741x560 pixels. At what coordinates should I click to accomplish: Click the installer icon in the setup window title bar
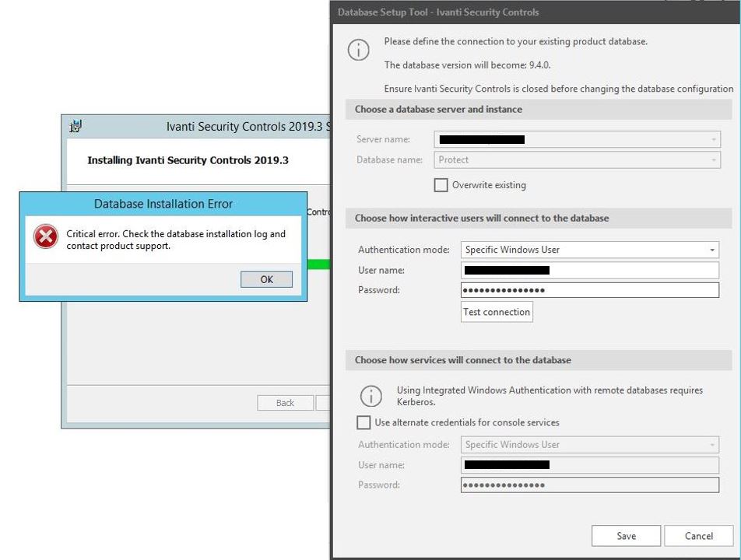click(74, 126)
